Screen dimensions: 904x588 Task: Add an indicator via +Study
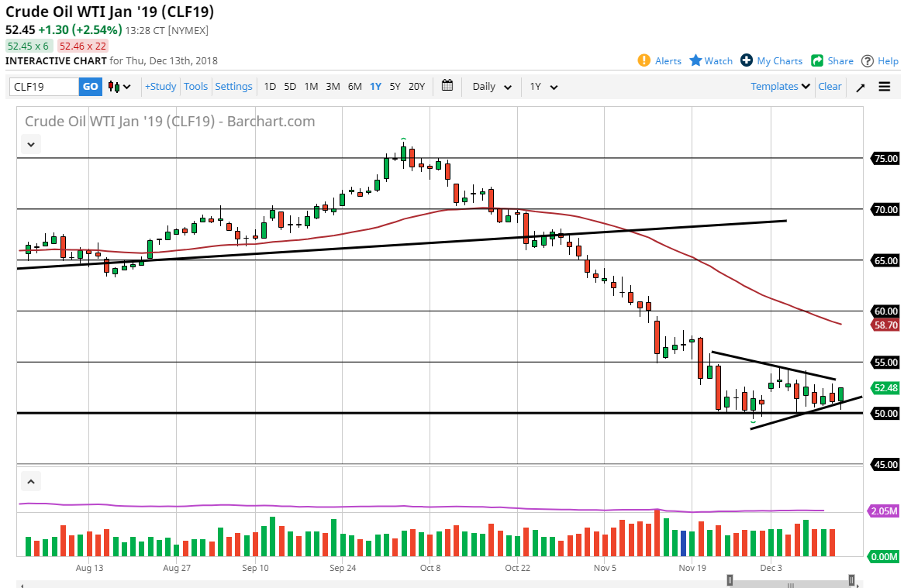160,86
